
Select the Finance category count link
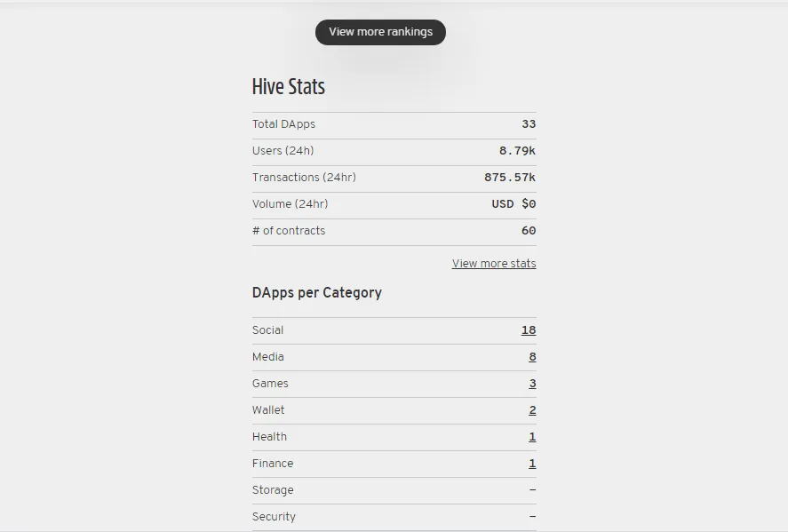pyautogui.click(x=532, y=464)
